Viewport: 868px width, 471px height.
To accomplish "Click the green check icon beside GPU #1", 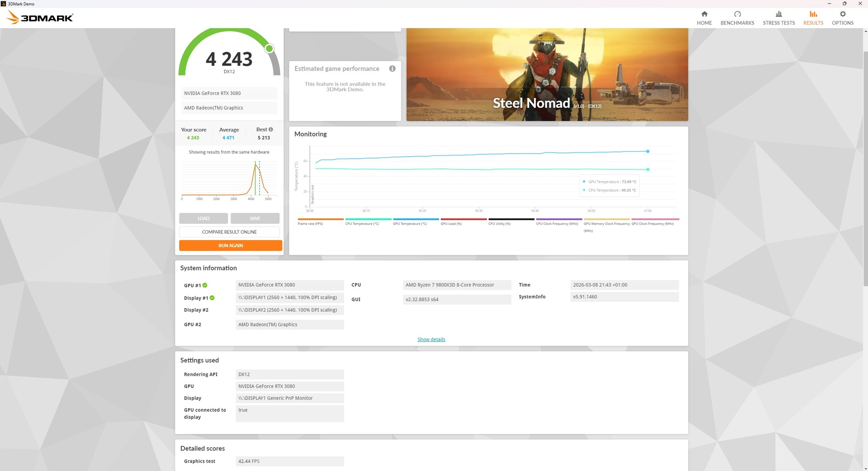I will point(205,285).
